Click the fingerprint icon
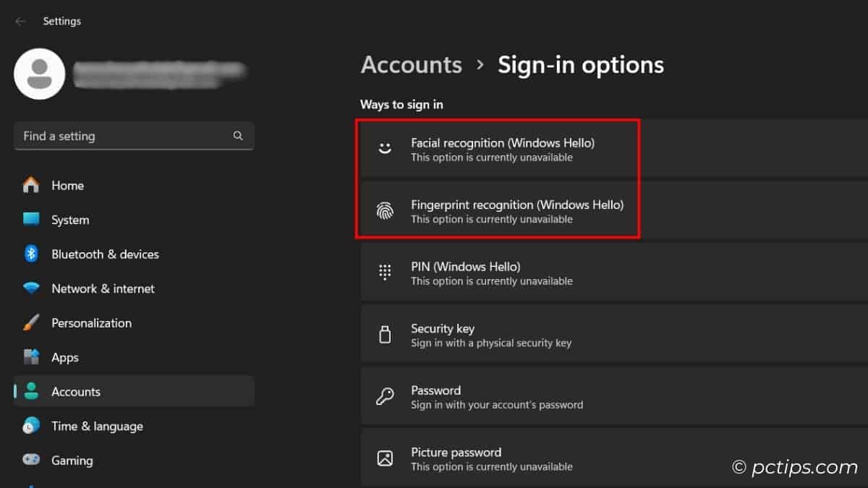The image size is (868, 488). pyautogui.click(x=385, y=211)
